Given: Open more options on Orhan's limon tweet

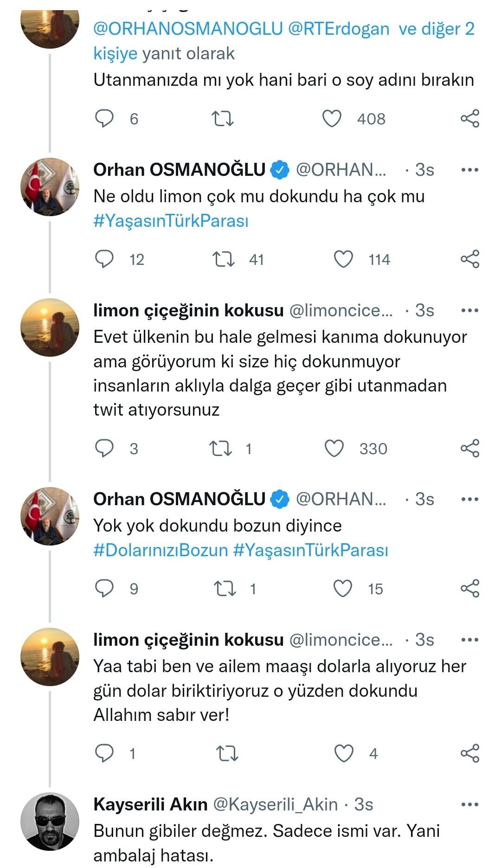Looking at the screenshot, I should (x=470, y=170).
